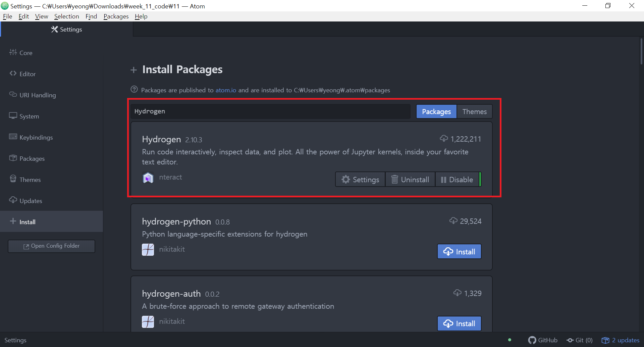
Task: Open the installed Packages section
Action: (51, 158)
